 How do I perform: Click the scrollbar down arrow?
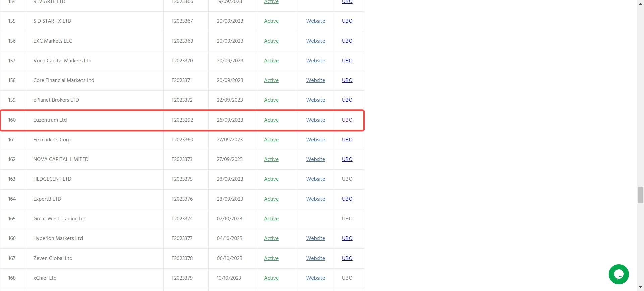(640, 288)
